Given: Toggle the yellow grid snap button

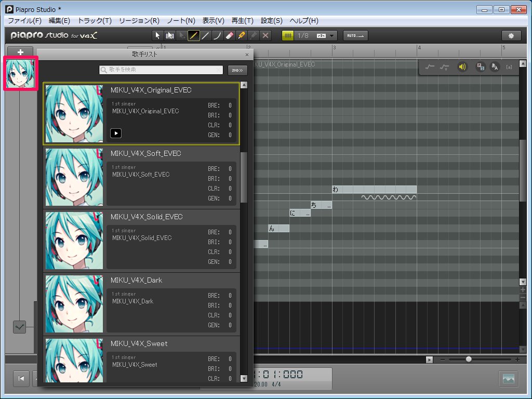Looking at the screenshot, I should (x=288, y=36).
